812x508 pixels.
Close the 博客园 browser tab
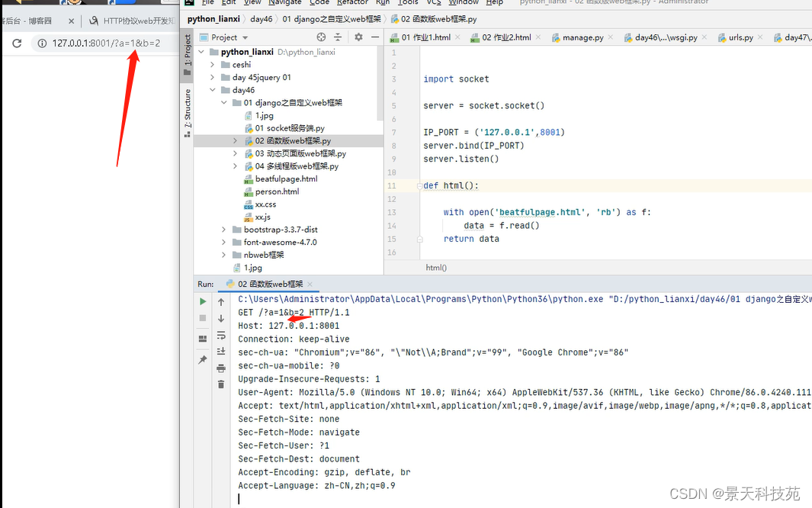pyautogui.click(x=72, y=21)
